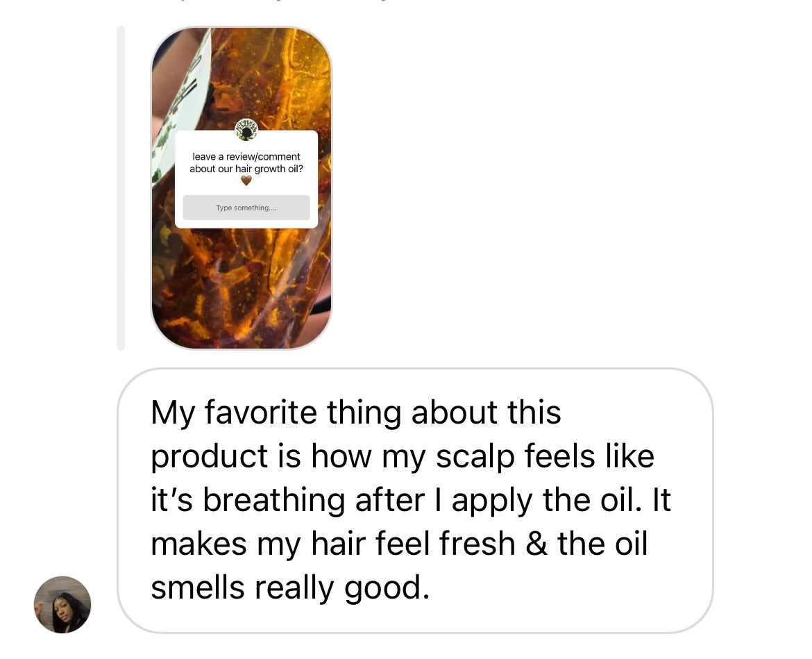The image size is (812, 659).
Task: Tap the bottom rounded edge of story preview
Action: pos(242,343)
